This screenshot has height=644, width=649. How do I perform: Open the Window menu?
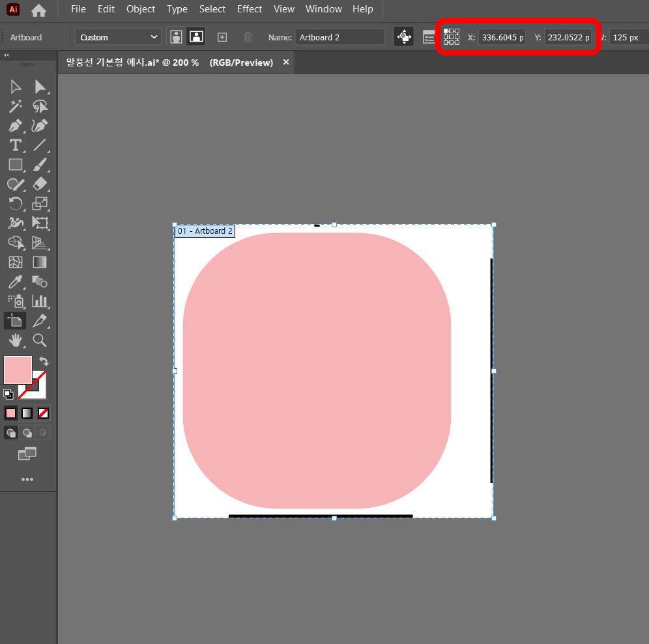(324, 9)
